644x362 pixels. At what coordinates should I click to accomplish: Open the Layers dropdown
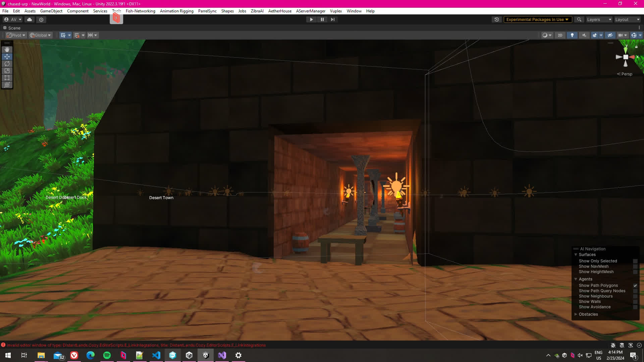click(x=599, y=19)
